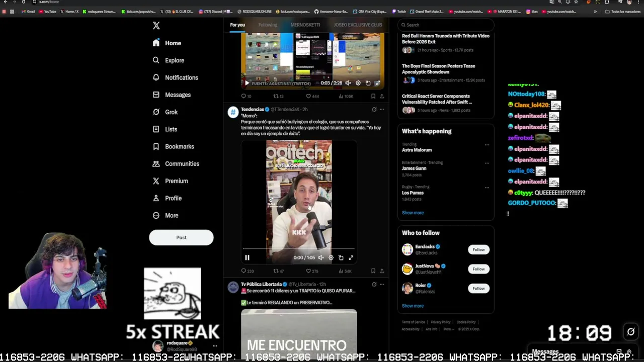Mute the top video at 0:03

click(348, 83)
